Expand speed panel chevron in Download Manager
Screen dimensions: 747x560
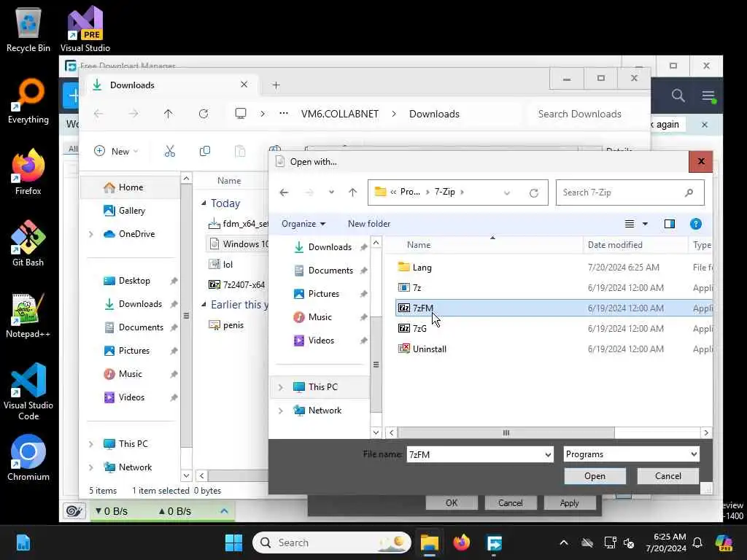(225, 511)
